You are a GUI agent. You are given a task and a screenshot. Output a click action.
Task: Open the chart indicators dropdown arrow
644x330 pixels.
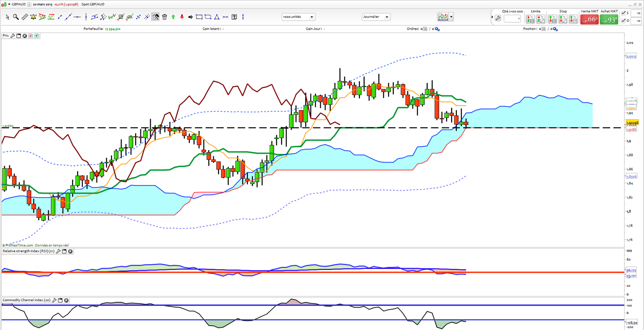tap(451, 17)
